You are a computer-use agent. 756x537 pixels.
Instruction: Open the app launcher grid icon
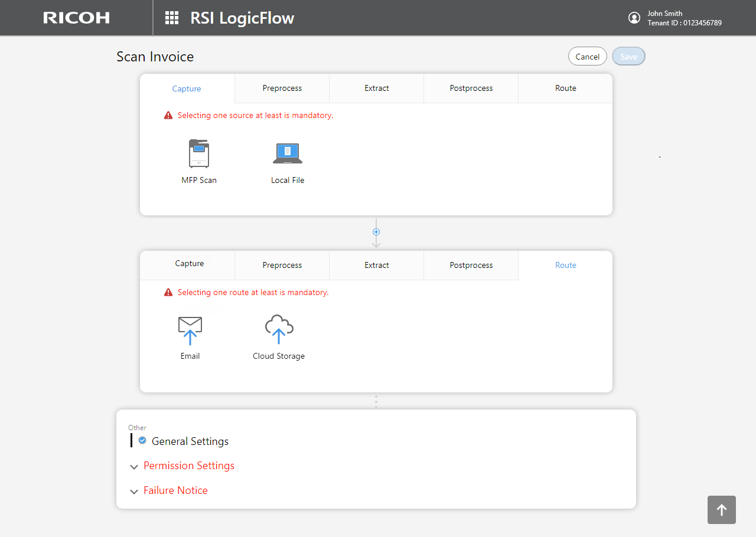172,18
